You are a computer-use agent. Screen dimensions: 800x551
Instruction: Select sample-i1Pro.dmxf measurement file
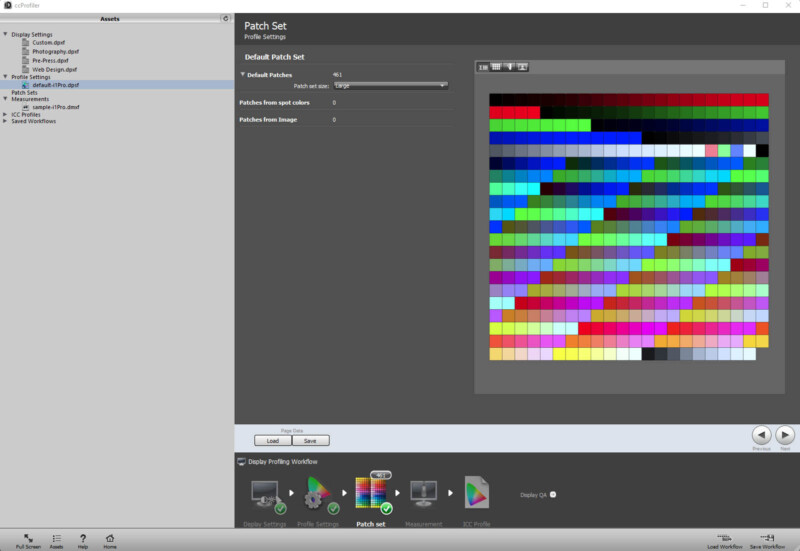click(x=55, y=106)
